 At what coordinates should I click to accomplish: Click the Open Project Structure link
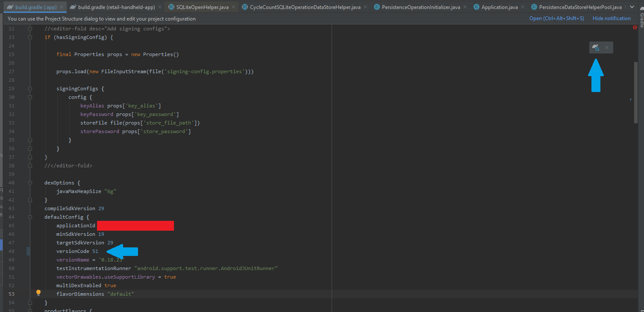[x=556, y=18]
